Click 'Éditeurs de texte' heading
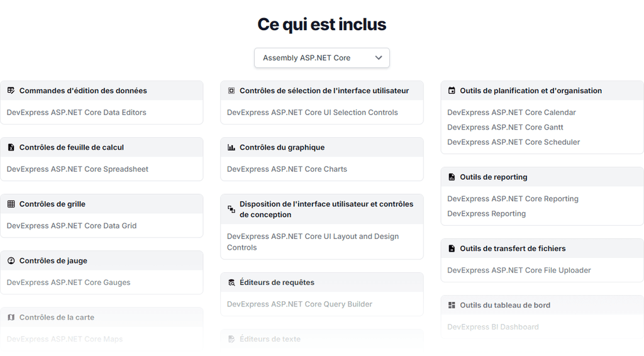This screenshot has height=356, width=644. click(x=270, y=339)
